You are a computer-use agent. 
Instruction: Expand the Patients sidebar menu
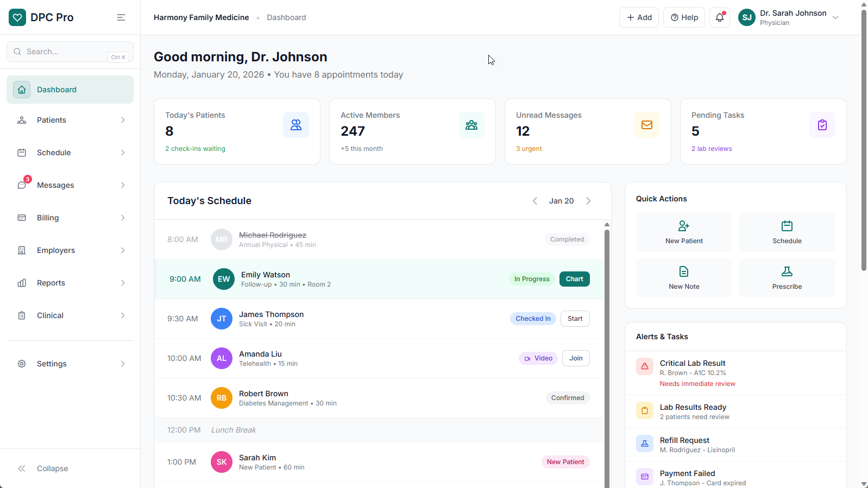70,120
